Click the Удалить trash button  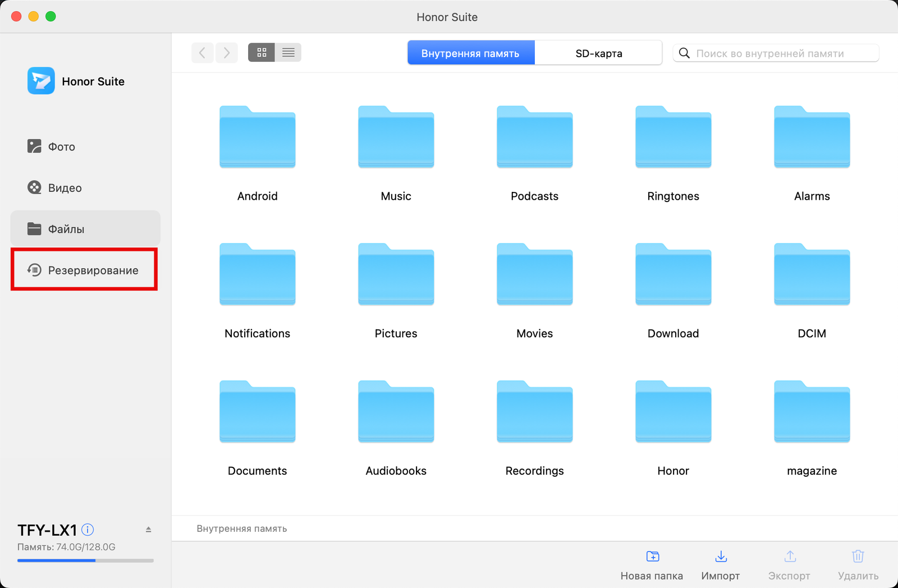pos(858,566)
